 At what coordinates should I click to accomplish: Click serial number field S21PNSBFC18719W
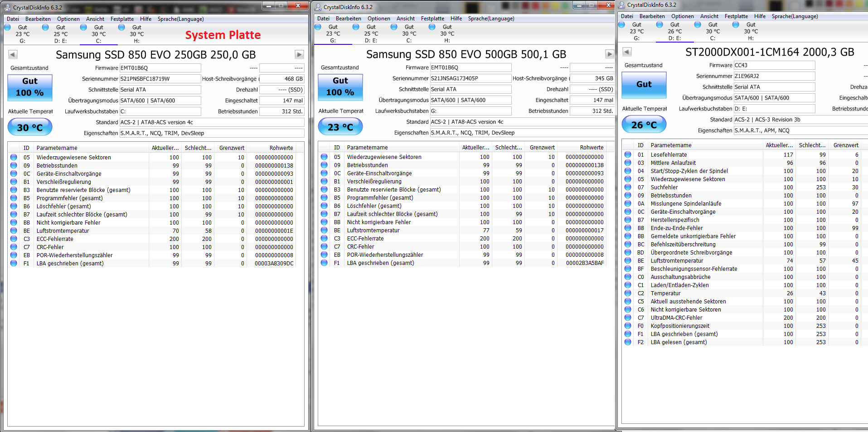pyautogui.click(x=160, y=79)
